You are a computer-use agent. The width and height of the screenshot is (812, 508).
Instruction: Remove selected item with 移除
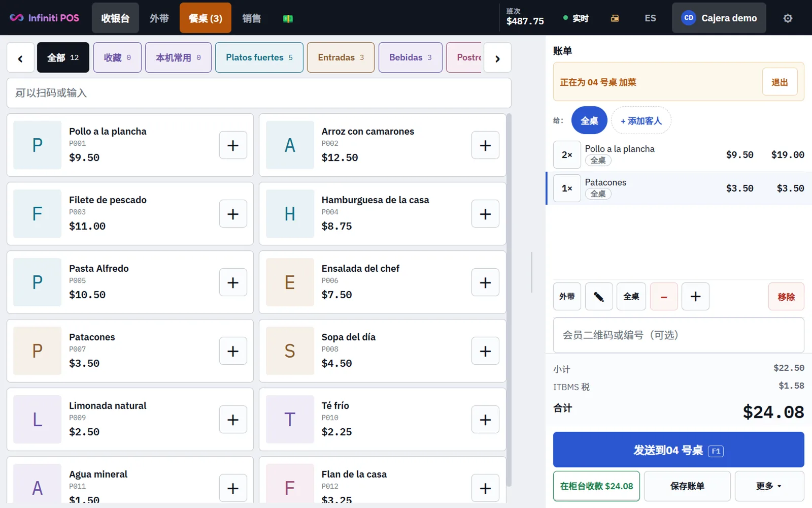point(786,297)
